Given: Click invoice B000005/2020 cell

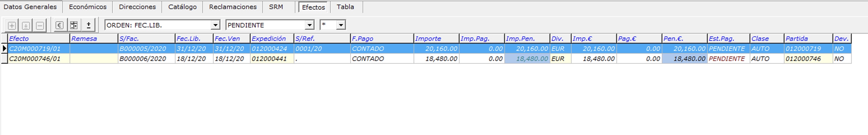Looking at the screenshot, I should (x=146, y=49).
